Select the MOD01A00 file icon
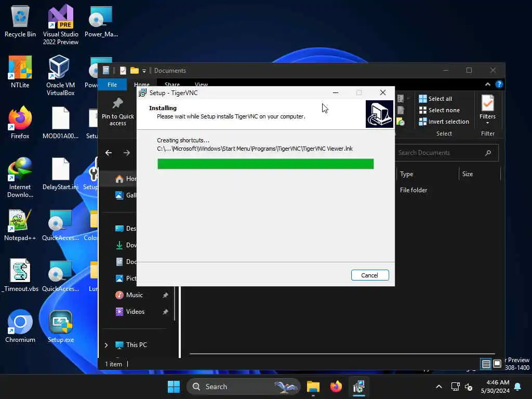532x399 pixels. click(60, 123)
